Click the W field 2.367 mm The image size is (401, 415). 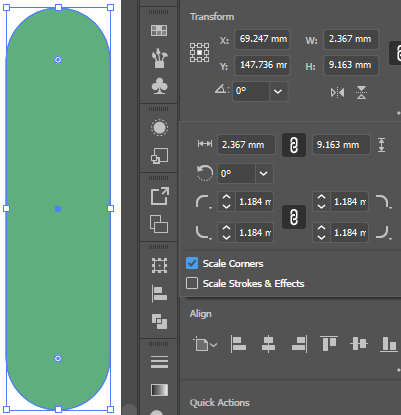coord(351,39)
